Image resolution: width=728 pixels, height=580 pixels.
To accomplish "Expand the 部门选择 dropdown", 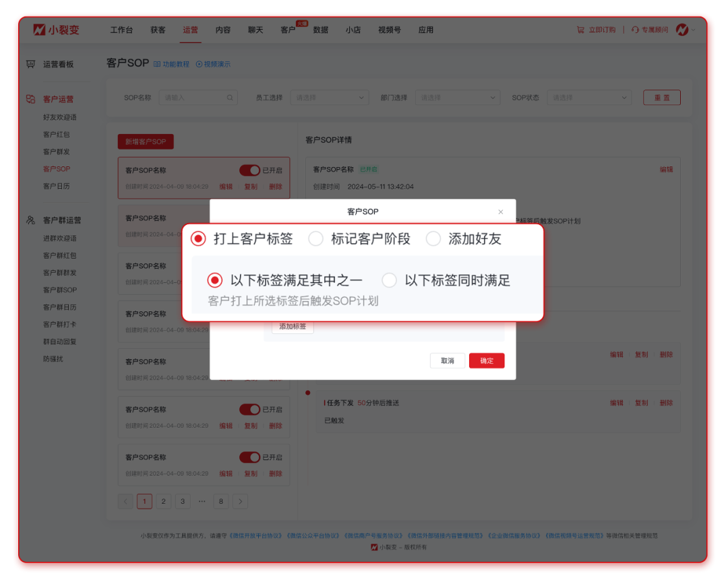I will [457, 97].
